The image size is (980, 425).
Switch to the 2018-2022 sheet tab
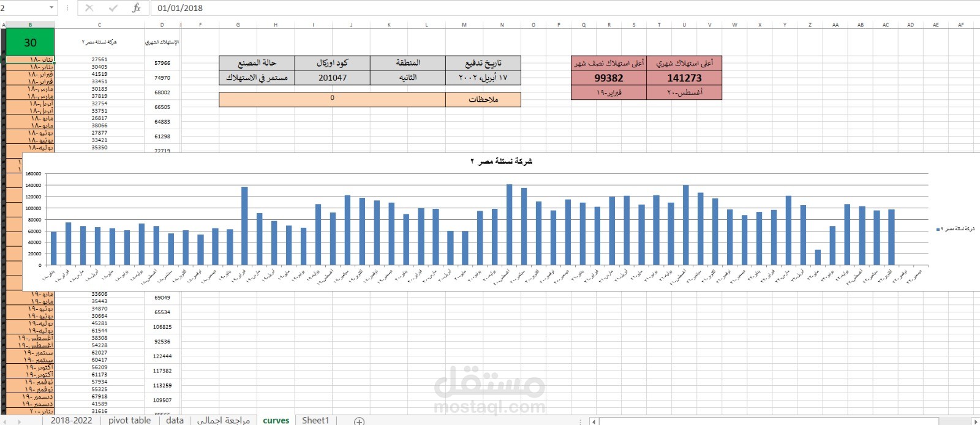tap(71, 420)
